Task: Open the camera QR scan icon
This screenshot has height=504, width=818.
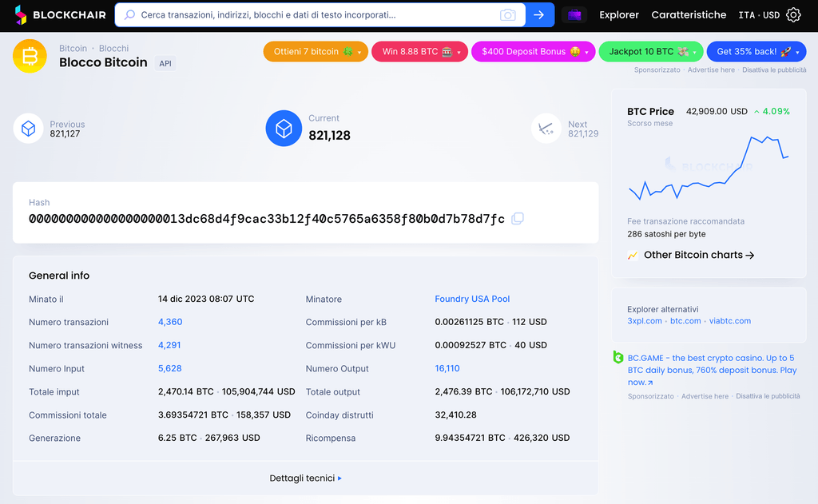Action: pyautogui.click(x=507, y=15)
